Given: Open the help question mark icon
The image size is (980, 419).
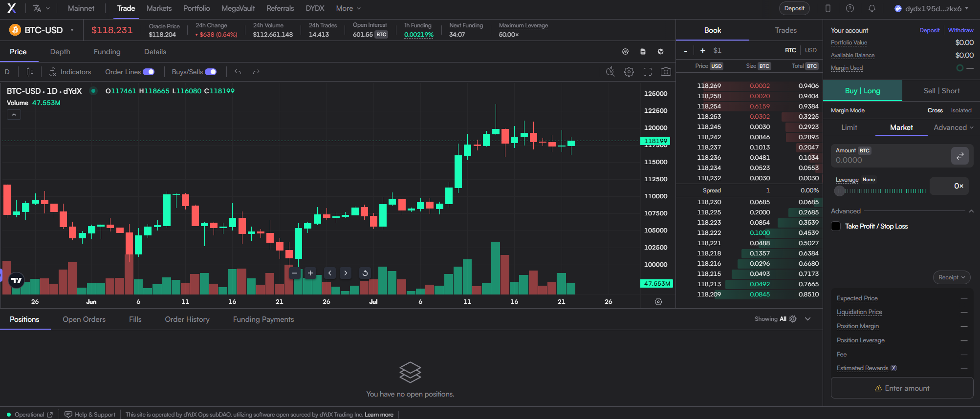Looking at the screenshot, I should coord(850,8).
